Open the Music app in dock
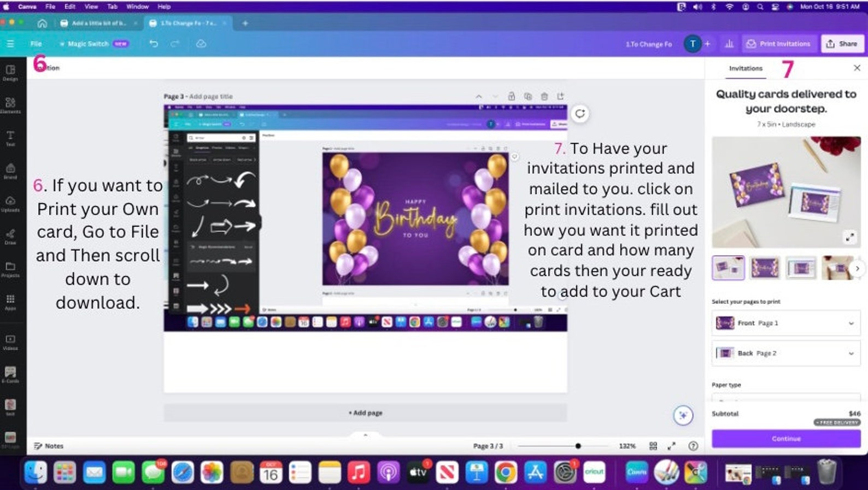The height and width of the screenshot is (490, 868). click(x=359, y=472)
